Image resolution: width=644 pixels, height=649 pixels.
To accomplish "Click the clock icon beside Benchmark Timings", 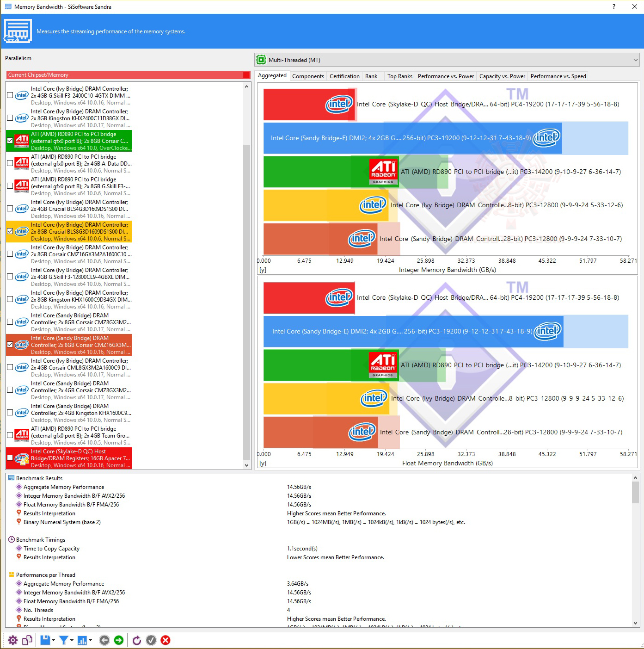I will click(12, 539).
